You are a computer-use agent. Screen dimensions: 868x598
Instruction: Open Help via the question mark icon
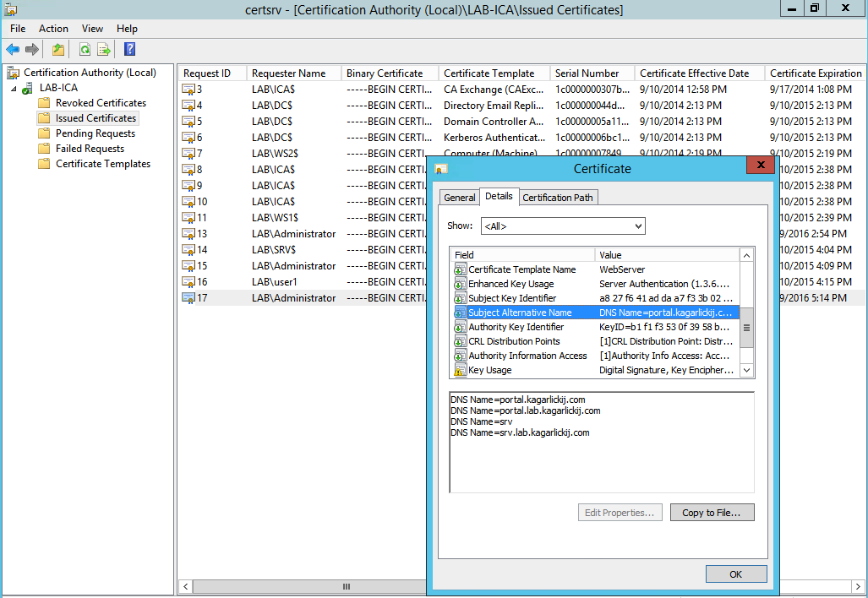point(129,50)
